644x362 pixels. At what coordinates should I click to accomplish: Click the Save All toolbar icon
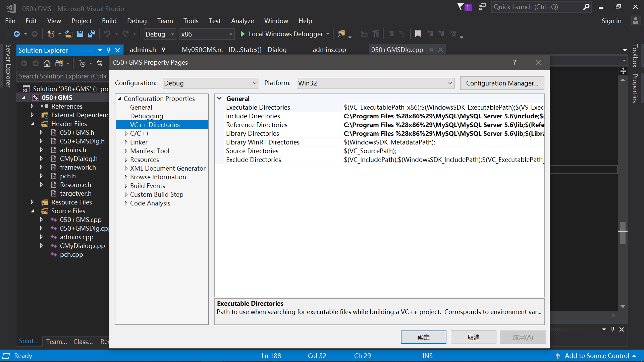tap(91, 34)
